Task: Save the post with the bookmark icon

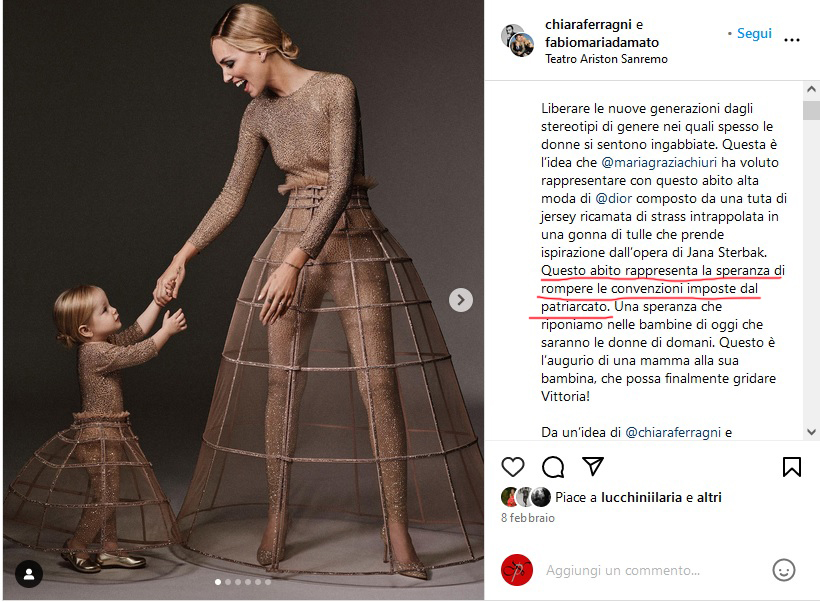Action: [791, 467]
